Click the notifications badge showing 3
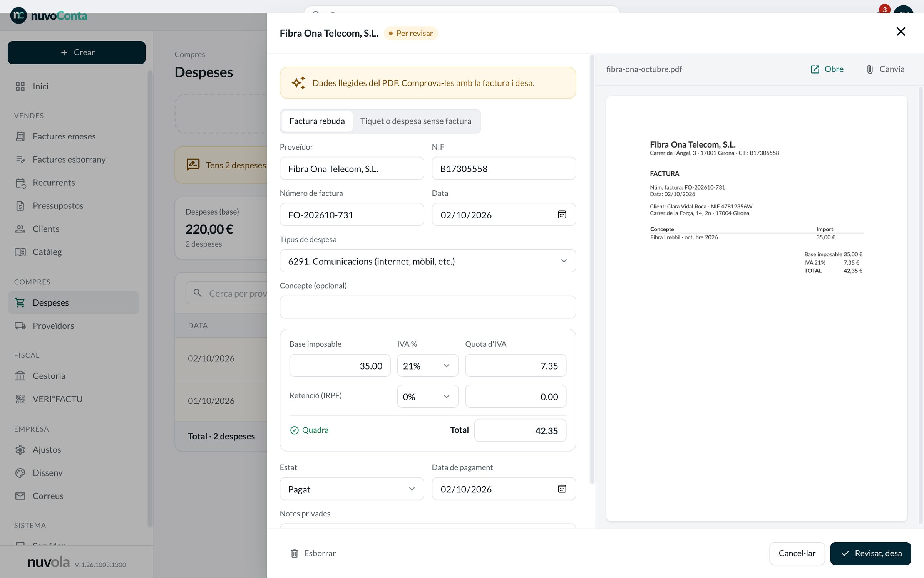Screen dimensions: 924x578 (x=885, y=9)
